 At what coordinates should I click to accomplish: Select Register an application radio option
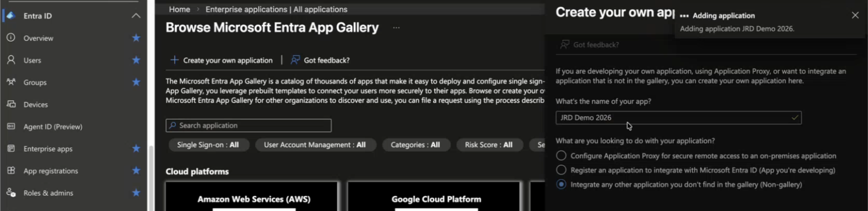point(561,170)
